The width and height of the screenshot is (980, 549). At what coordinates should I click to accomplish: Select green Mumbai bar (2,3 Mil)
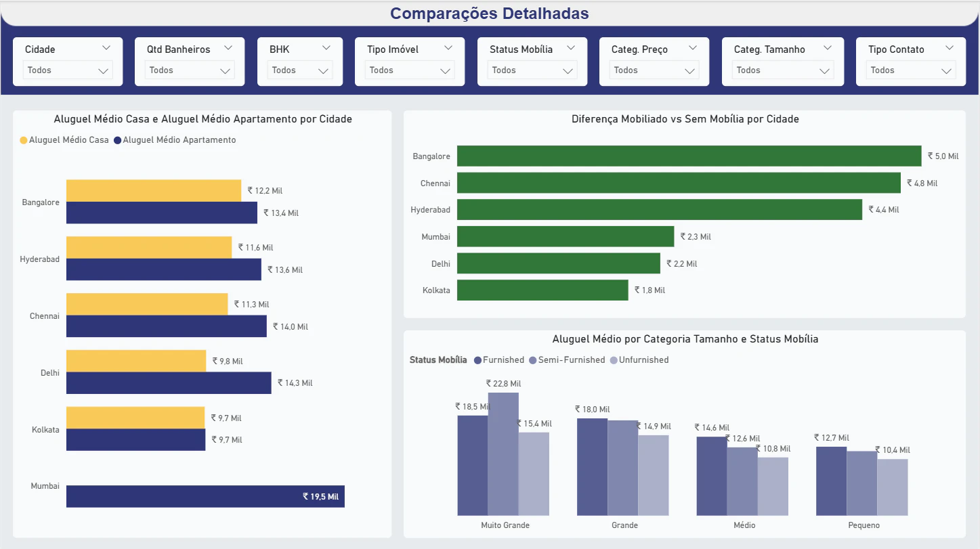tap(566, 236)
